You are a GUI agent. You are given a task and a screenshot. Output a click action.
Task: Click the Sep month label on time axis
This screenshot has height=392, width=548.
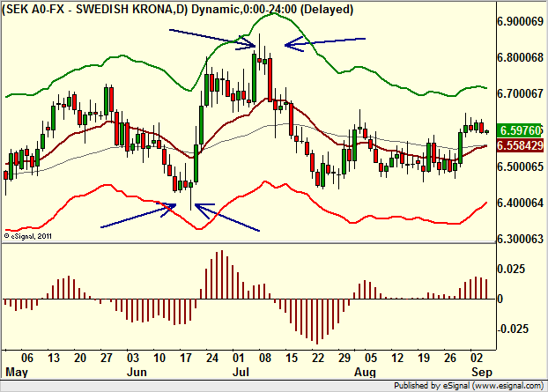[481, 372]
